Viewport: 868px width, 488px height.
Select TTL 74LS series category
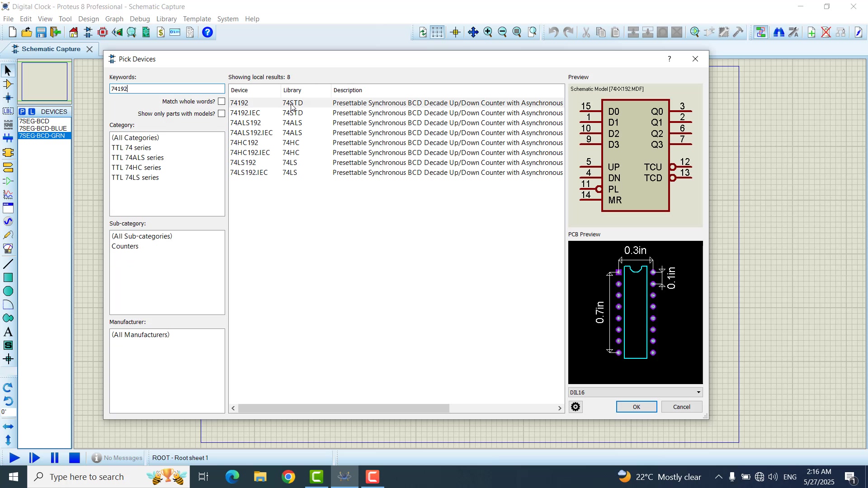(135, 178)
